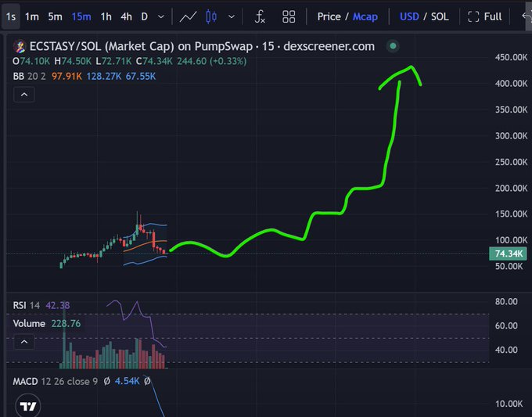This screenshot has width=532, height=417.
Task: Choose the line chart type icon
Action: (x=188, y=16)
